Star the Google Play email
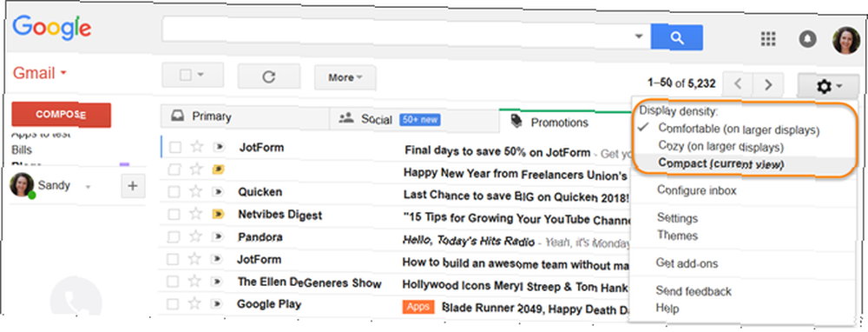 pos(195,303)
